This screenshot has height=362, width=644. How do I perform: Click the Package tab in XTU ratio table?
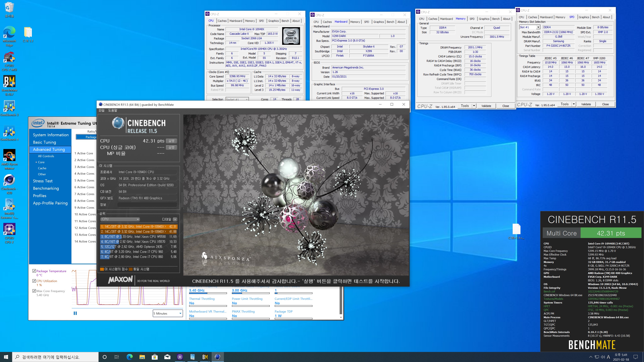tap(87, 137)
